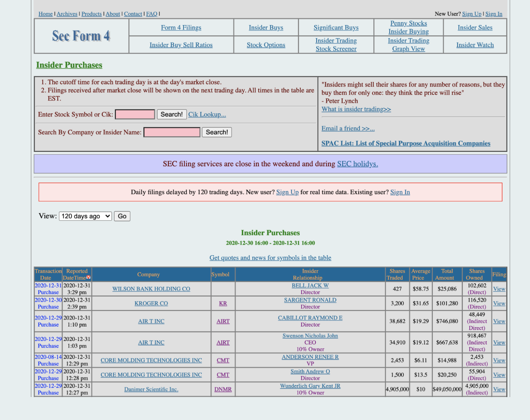View filing for Danimer Scientific row

(x=499, y=389)
